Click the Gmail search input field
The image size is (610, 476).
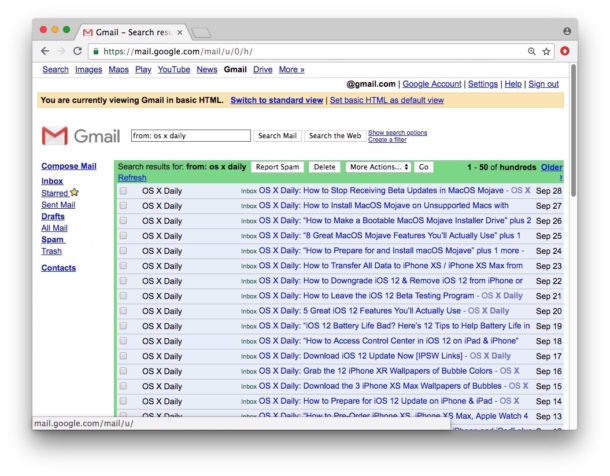(x=191, y=136)
